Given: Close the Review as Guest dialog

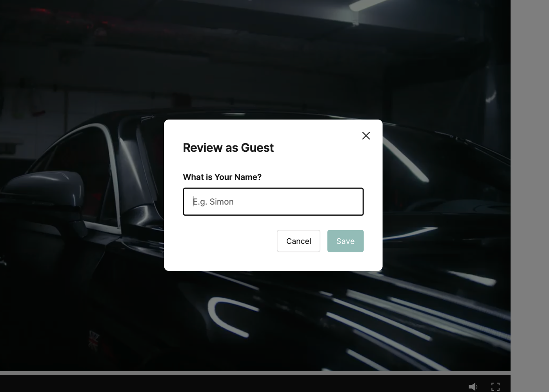Looking at the screenshot, I should tap(366, 136).
